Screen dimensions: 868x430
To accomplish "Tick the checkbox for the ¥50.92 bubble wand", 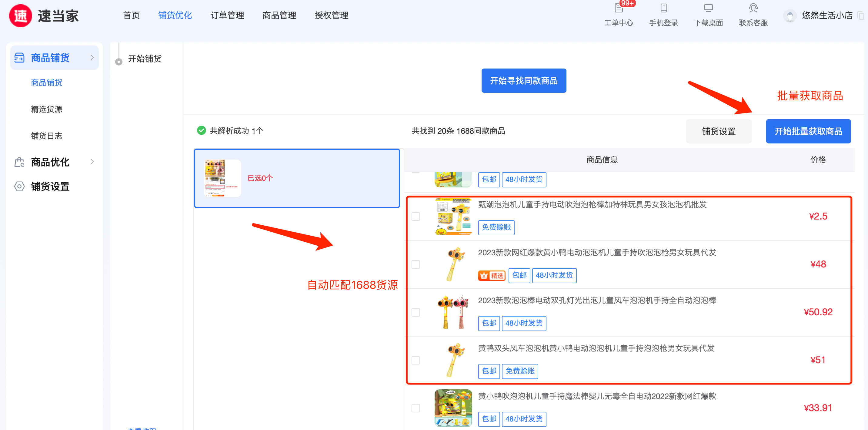I will (x=416, y=312).
